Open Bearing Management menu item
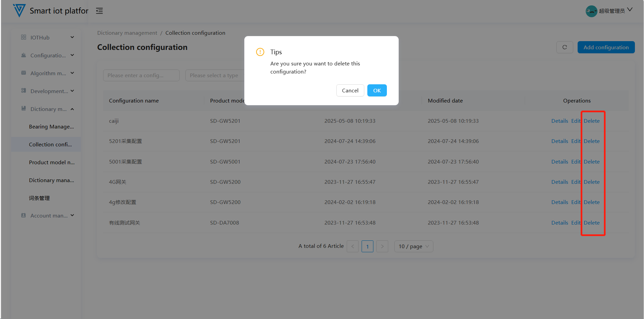 coord(51,126)
